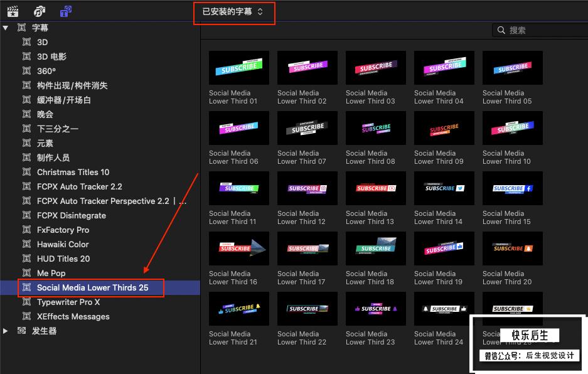Select the Social Media Lower Third 02 thumbnail
Screen dimensions: 588x374
coord(307,68)
